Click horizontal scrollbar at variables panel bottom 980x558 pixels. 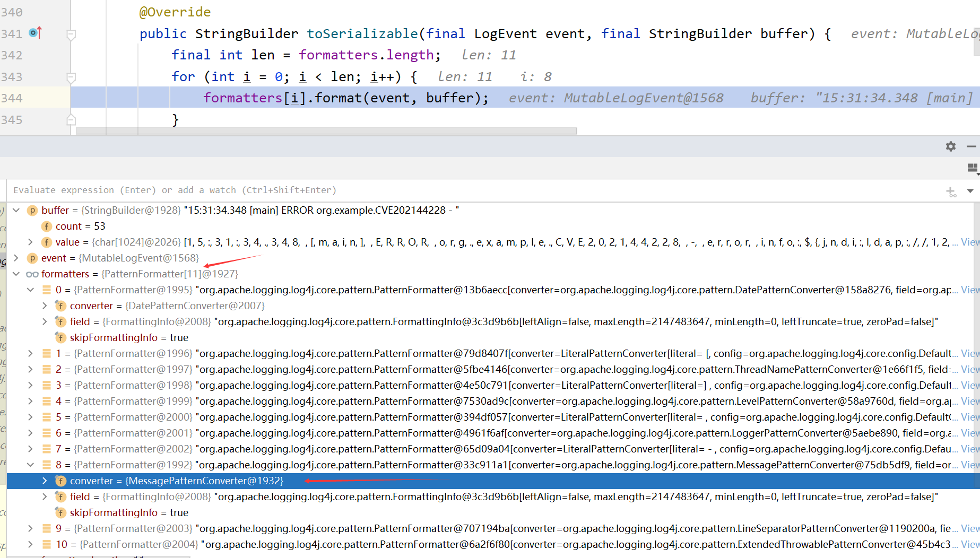(x=98, y=556)
